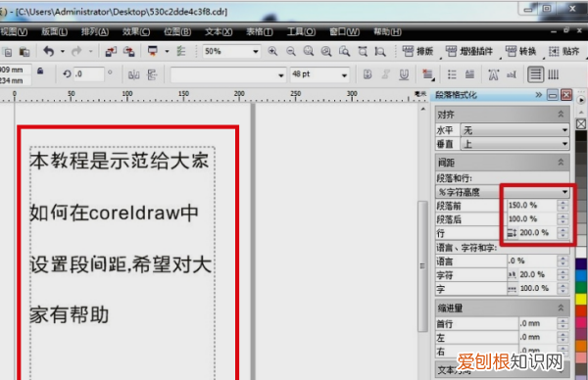Open the 版面(L) menu
Screen dimensions: 588x380
click(x=54, y=32)
